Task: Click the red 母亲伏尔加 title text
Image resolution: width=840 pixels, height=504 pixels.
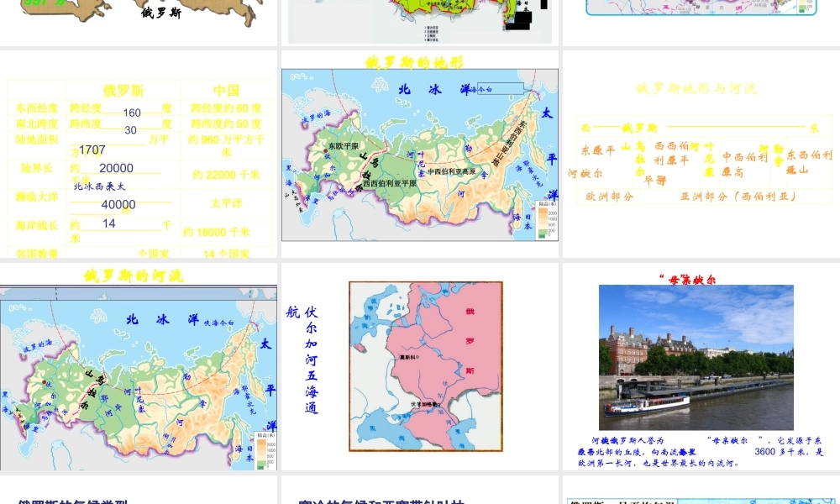Action: pos(687,279)
